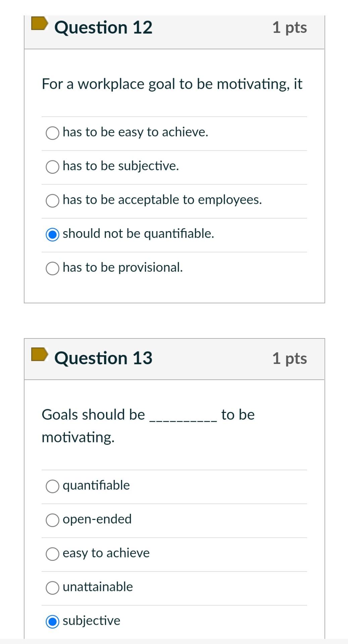
Task: Select 'easy to achieve' in Question 13
Action: 52,553
